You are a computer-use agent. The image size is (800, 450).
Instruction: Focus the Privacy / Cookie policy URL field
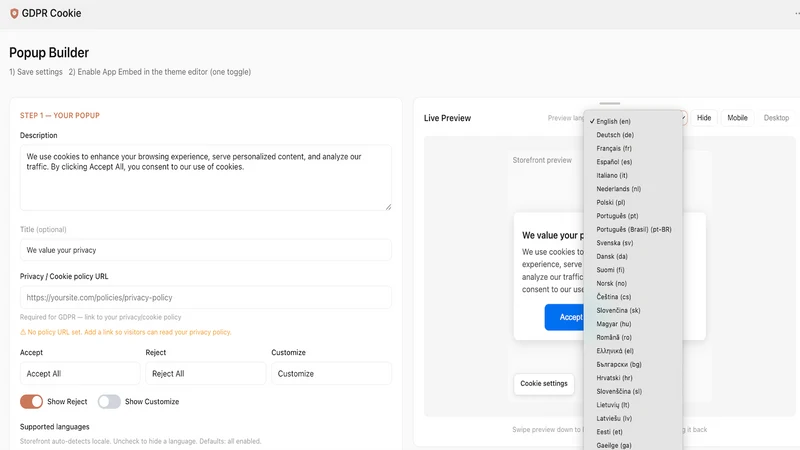(x=206, y=297)
